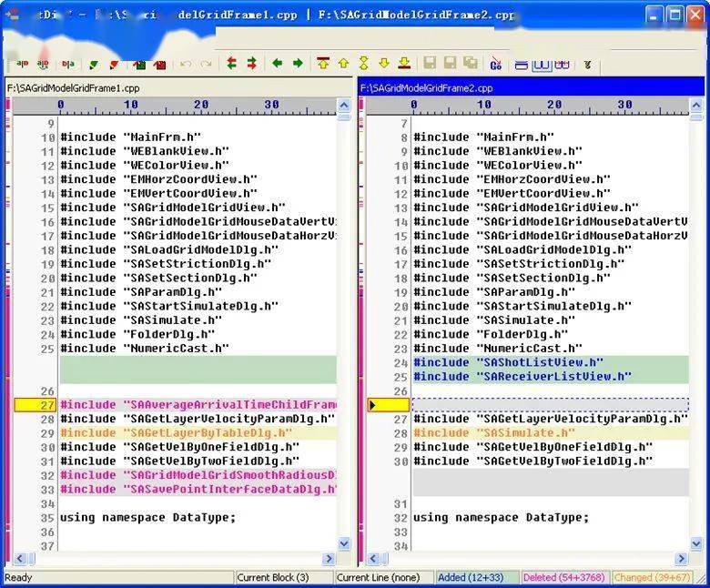Screen dimensions: 710x588
Task: Click right pane scrollbar down arrow
Action: pos(696,543)
